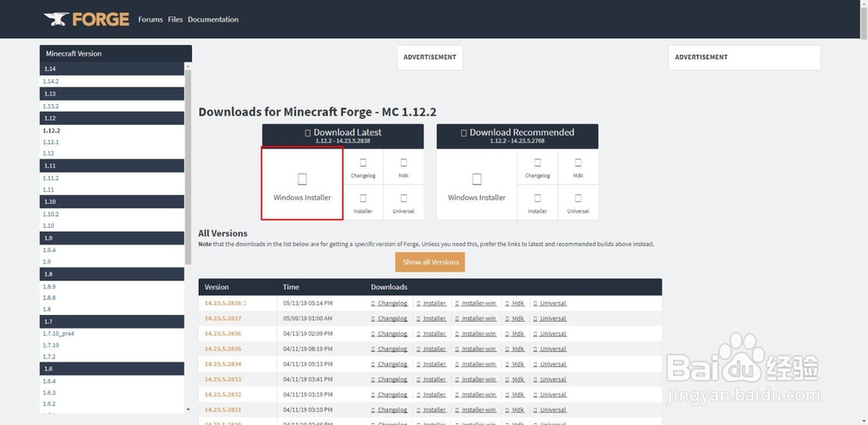Select Minecraft version 1.12.1

click(51, 142)
